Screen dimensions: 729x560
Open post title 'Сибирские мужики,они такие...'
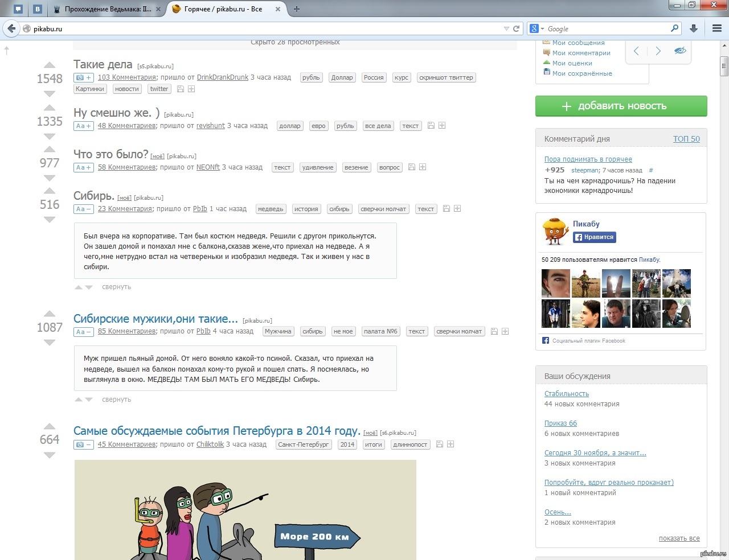(155, 319)
